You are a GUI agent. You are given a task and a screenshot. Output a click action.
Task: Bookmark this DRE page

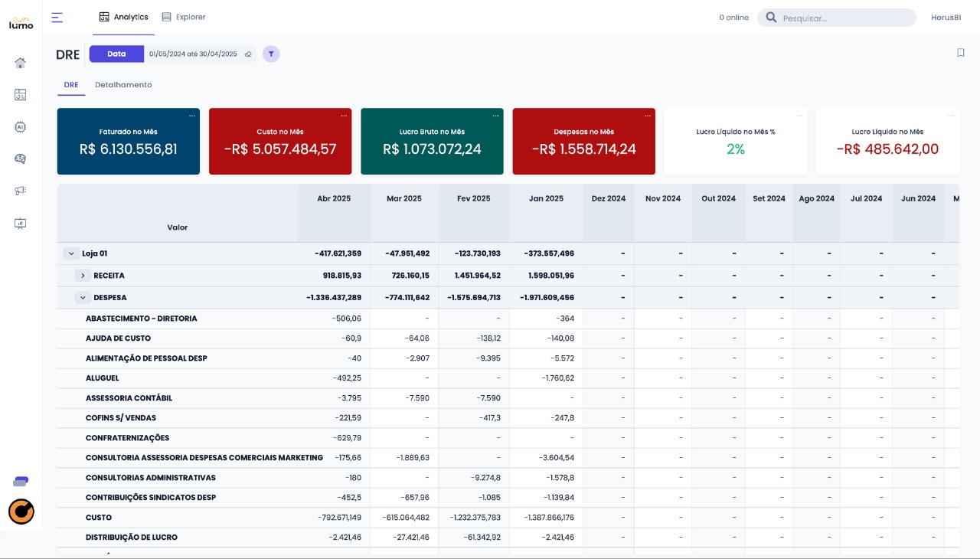click(960, 53)
